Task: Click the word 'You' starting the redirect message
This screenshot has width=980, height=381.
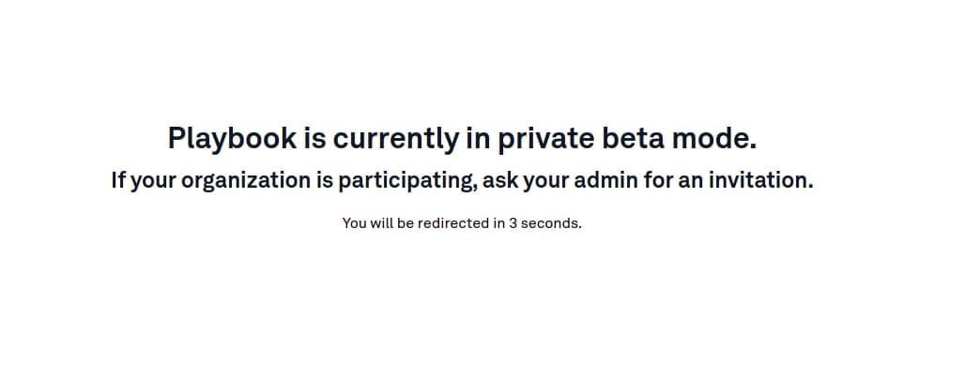Action: 355,223
